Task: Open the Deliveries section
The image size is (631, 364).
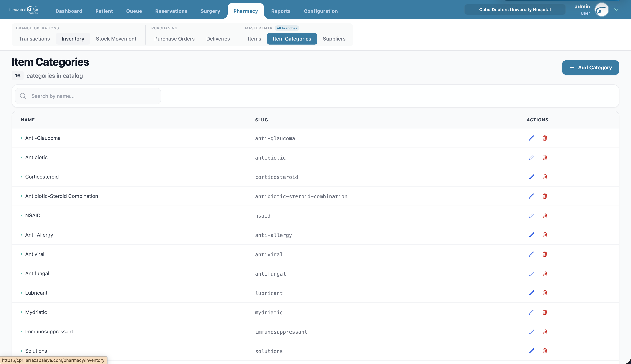Action: click(x=218, y=39)
